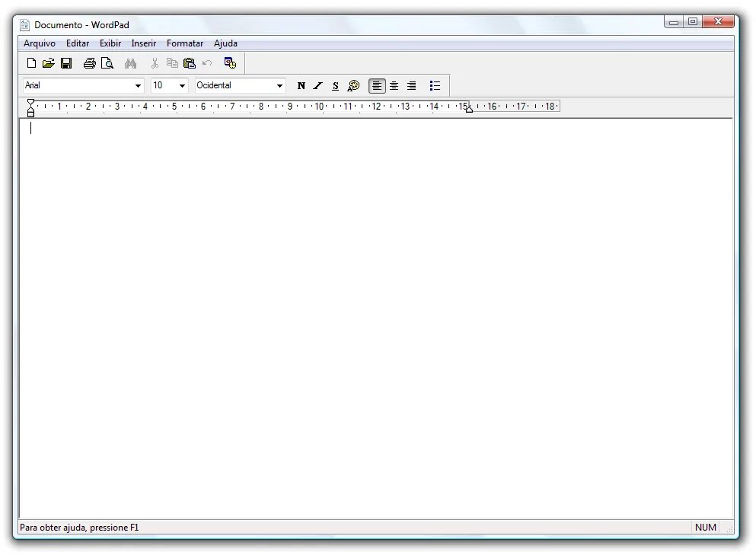
Task: Center-align the text
Action: (394, 86)
